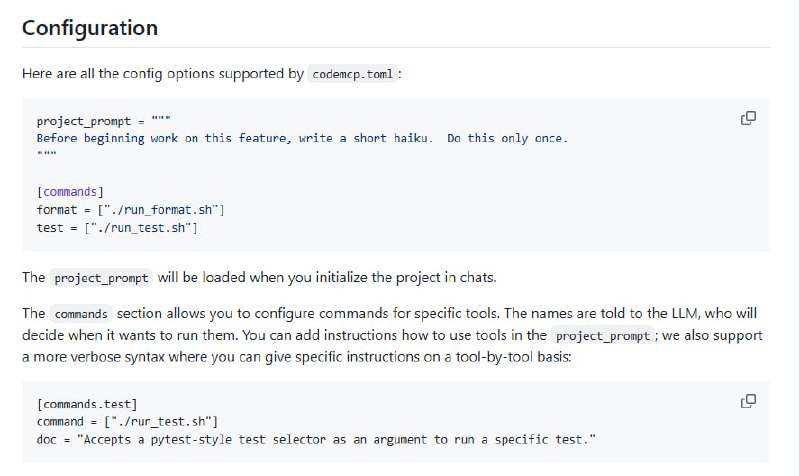The image size is (800, 476).
Task: Copy the project_prompt config code block
Action: click(x=747, y=118)
